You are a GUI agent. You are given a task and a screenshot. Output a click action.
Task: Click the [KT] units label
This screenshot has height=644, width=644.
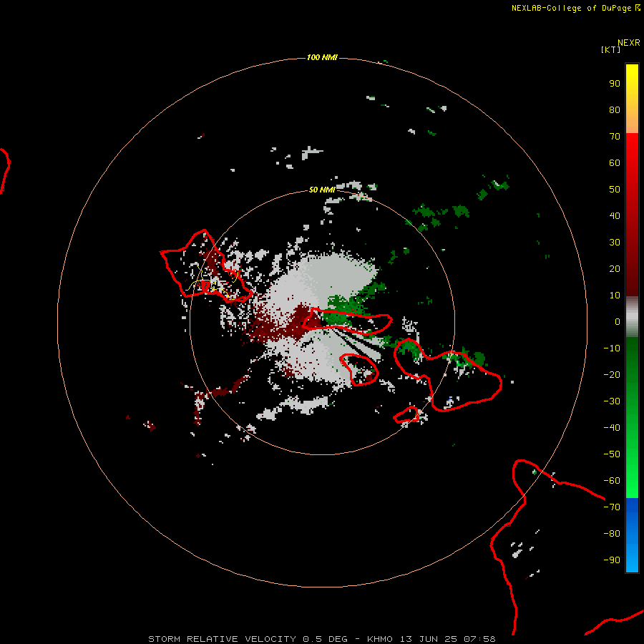click(x=610, y=49)
